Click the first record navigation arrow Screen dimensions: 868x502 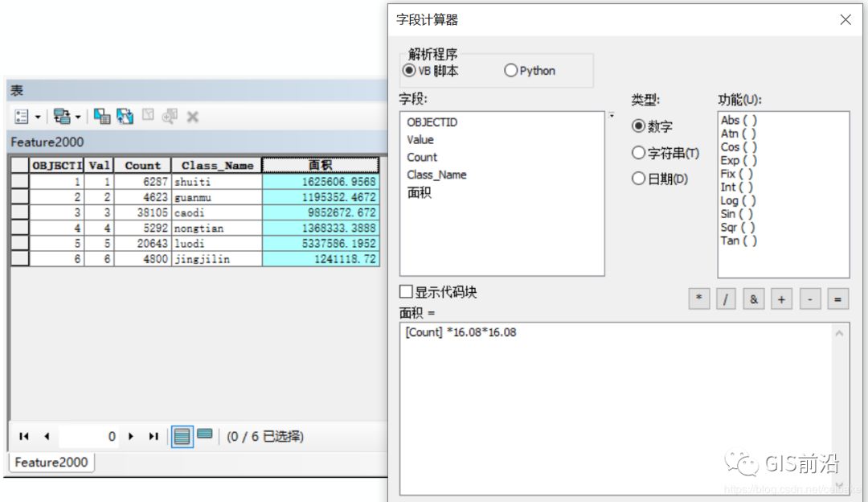pyautogui.click(x=23, y=436)
